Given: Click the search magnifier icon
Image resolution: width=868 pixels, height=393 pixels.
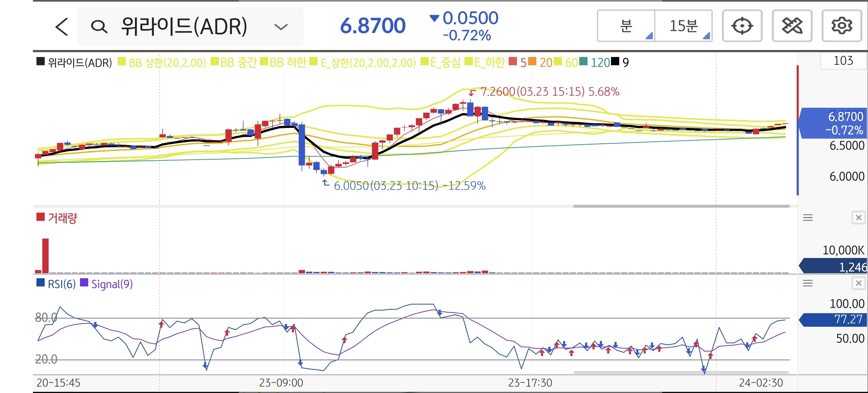Looking at the screenshot, I should pyautogui.click(x=99, y=27).
